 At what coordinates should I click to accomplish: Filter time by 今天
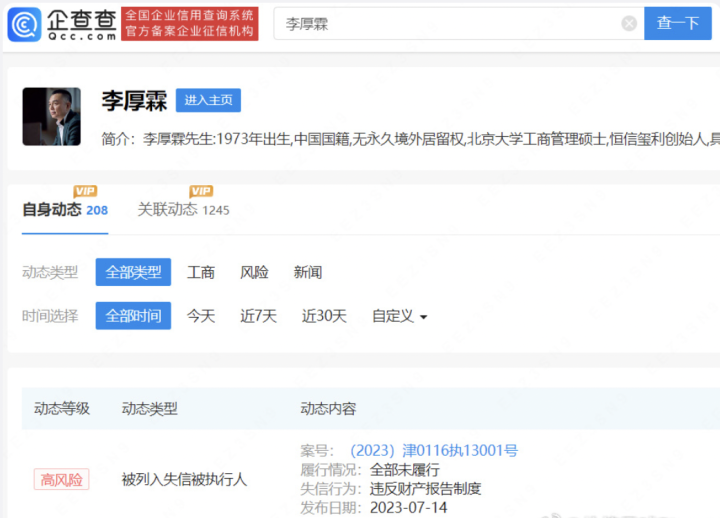pyautogui.click(x=201, y=316)
